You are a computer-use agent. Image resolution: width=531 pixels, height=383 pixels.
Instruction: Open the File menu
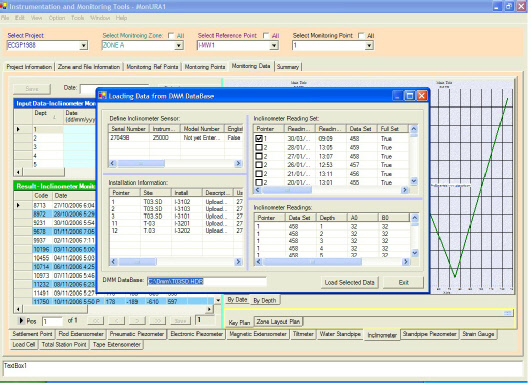point(5,18)
